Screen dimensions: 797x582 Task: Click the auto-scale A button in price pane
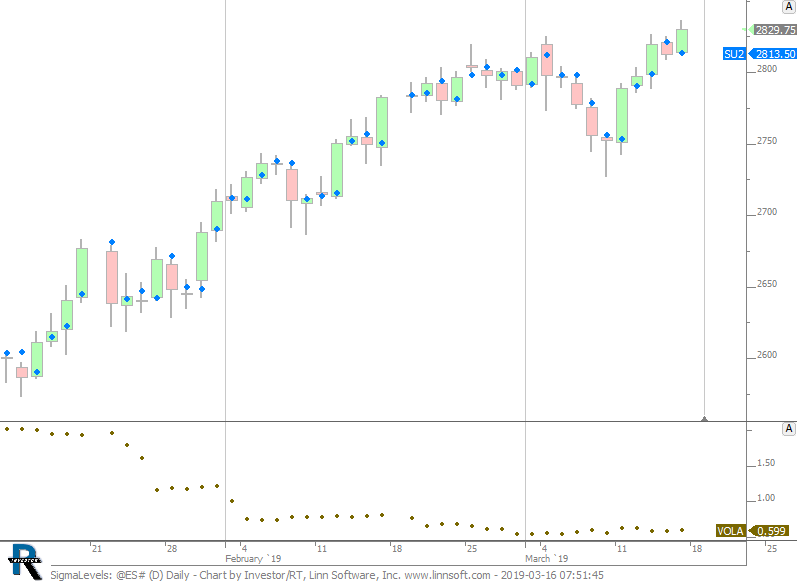pyautogui.click(x=789, y=7)
